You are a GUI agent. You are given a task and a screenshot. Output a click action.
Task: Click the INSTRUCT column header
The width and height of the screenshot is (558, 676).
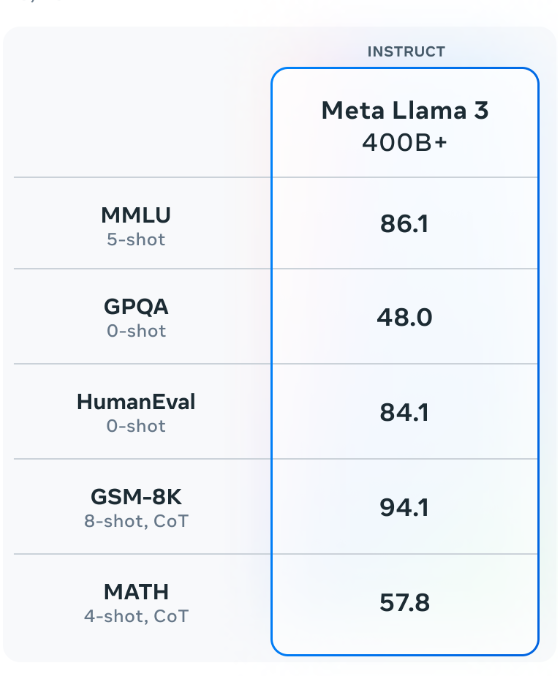406,52
